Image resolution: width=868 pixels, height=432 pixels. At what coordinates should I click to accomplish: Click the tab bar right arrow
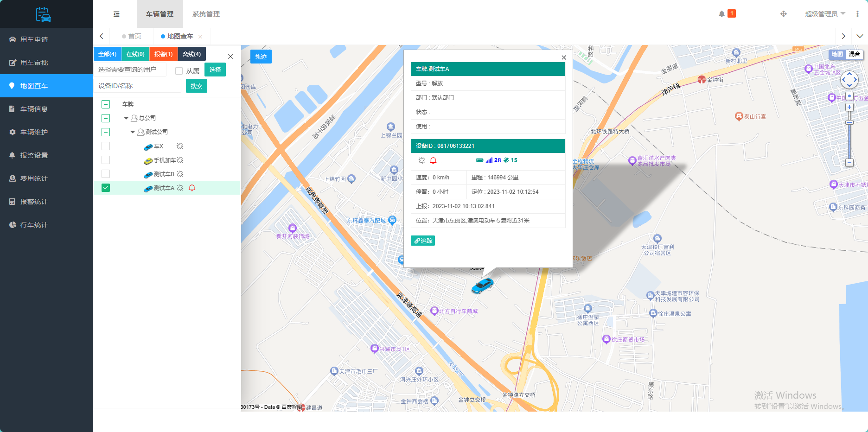coord(843,36)
